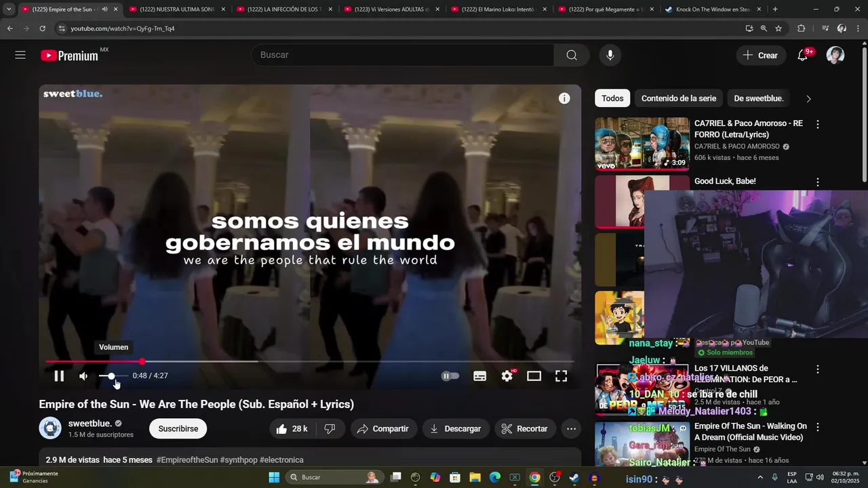Screen dimensions: 868x488
Task: Open the tab search dropdown arrow
Action: [9, 9]
